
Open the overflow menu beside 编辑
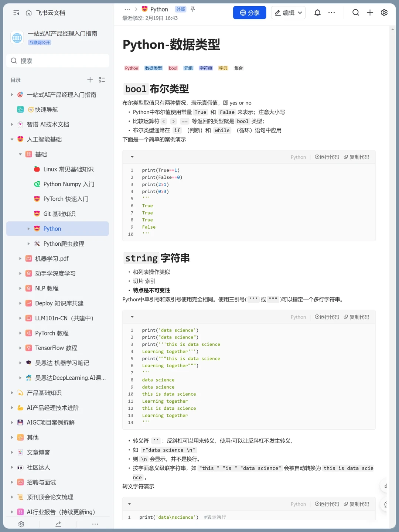331,12
